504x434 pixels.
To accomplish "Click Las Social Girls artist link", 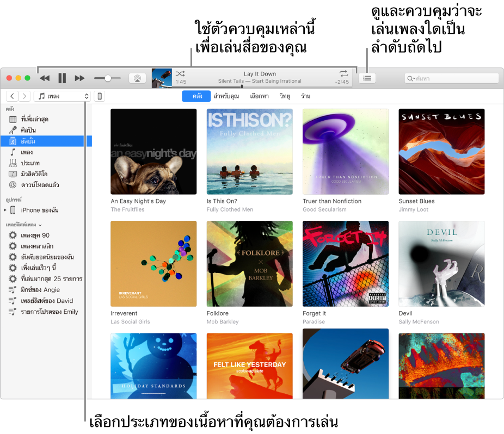I will click(130, 321).
